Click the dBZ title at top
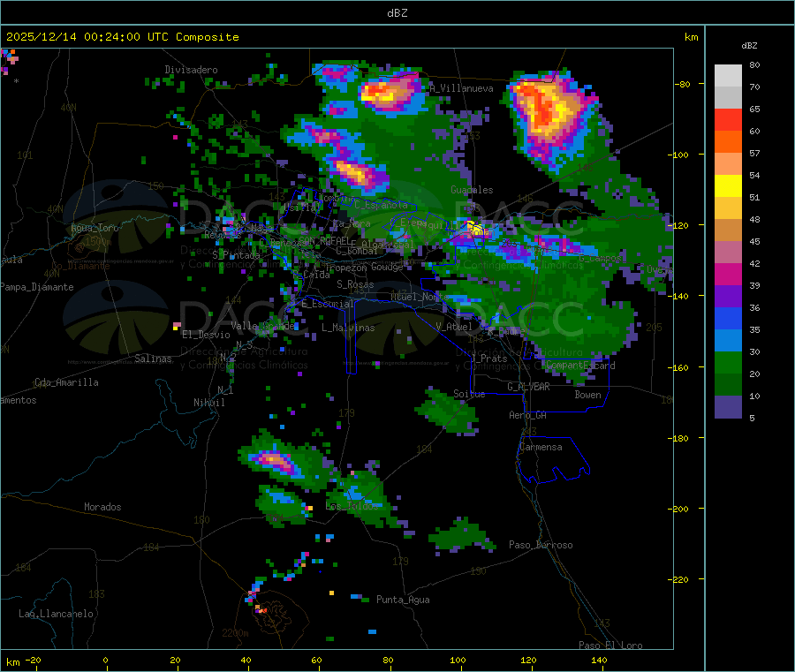This screenshot has width=795, height=672. [x=397, y=13]
